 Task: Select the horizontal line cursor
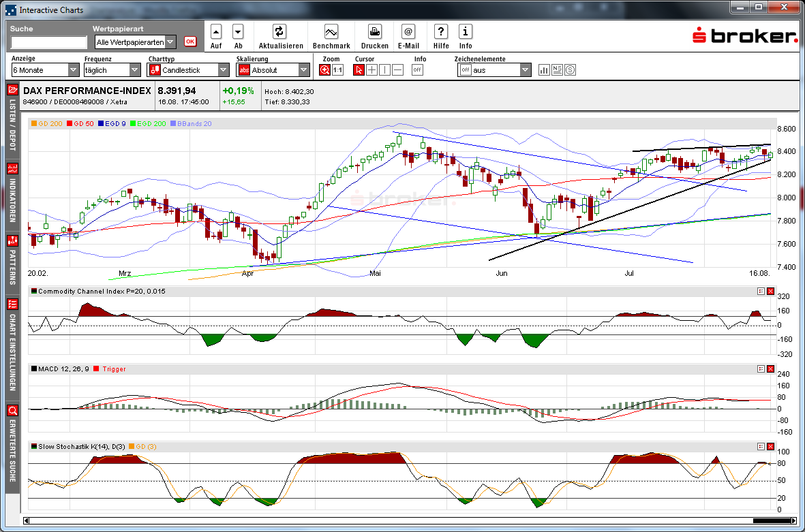point(397,69)
